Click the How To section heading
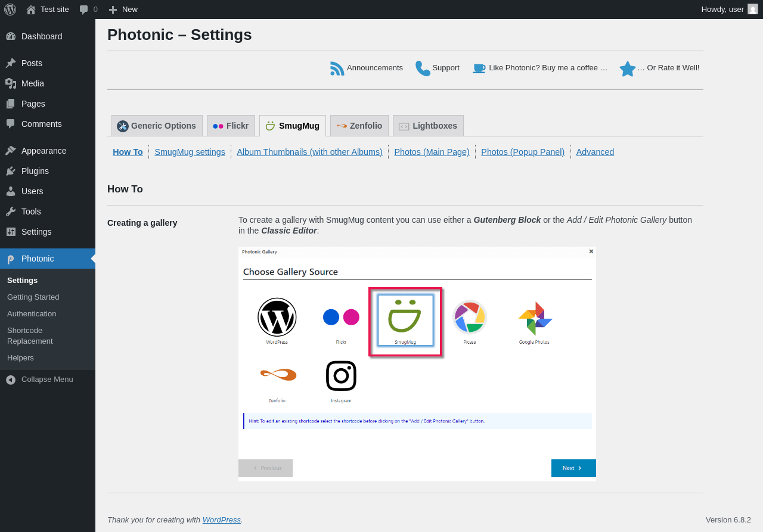 125,189
